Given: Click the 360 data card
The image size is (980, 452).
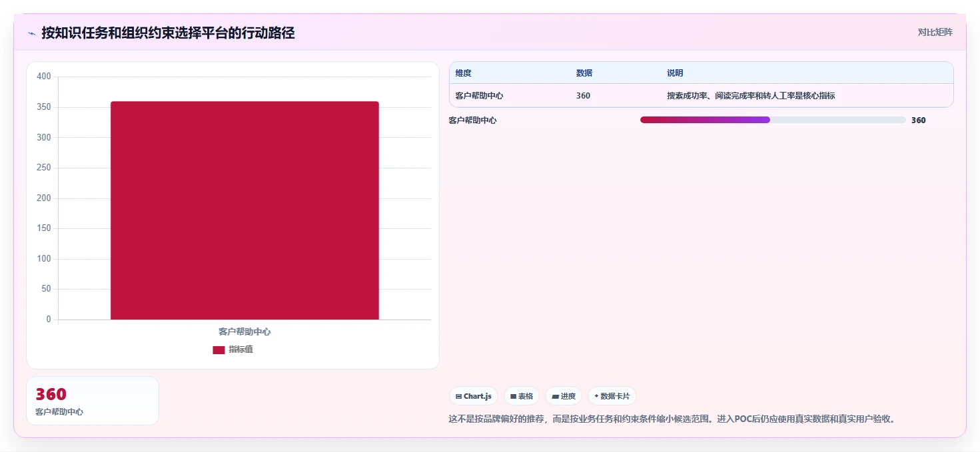Looking at the screenshot, I should [93, 401].
